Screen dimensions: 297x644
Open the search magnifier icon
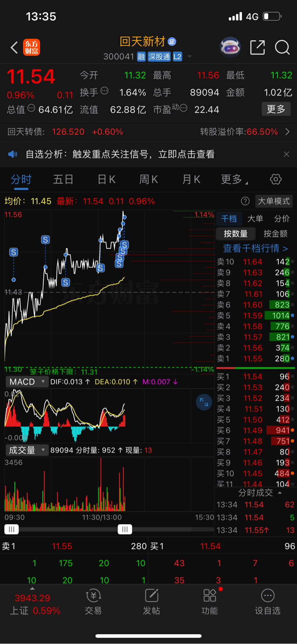click(282, 48)
